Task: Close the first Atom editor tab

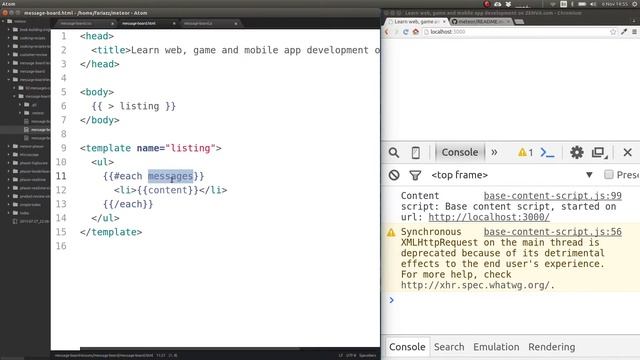Action: click(x=112, y=24)
